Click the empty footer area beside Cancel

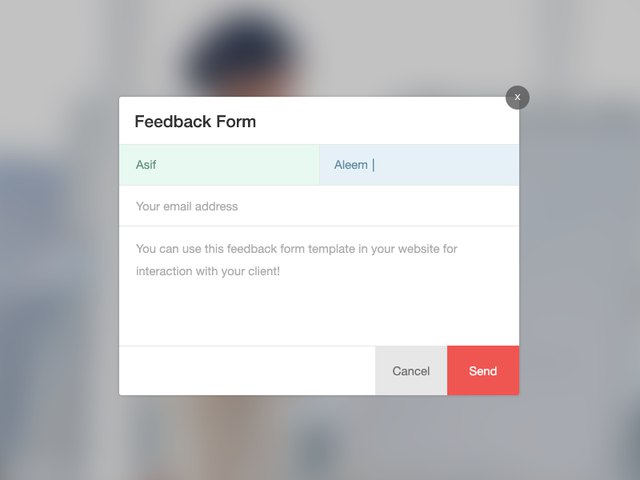[245, 371]
